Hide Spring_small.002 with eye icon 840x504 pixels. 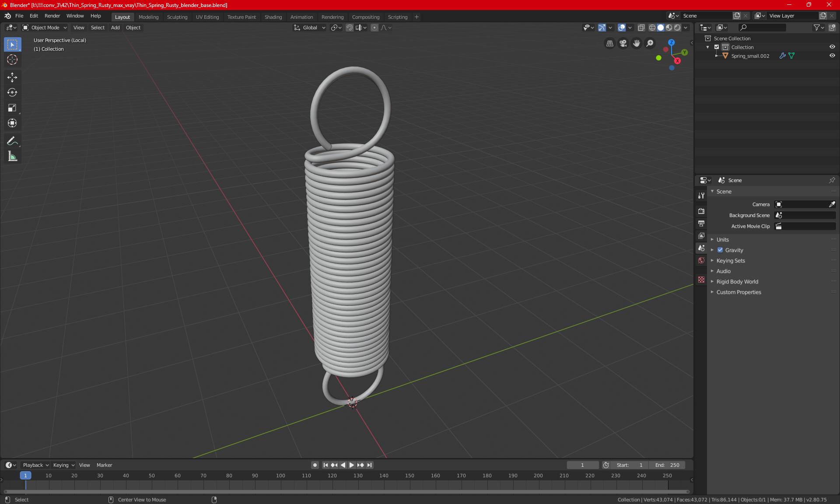832,56
